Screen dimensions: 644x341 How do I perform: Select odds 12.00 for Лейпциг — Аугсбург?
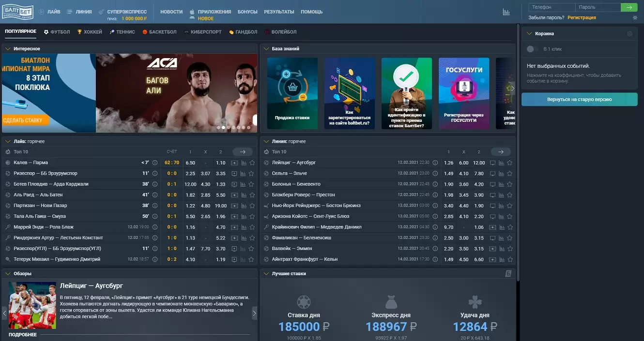pos(479,163)
